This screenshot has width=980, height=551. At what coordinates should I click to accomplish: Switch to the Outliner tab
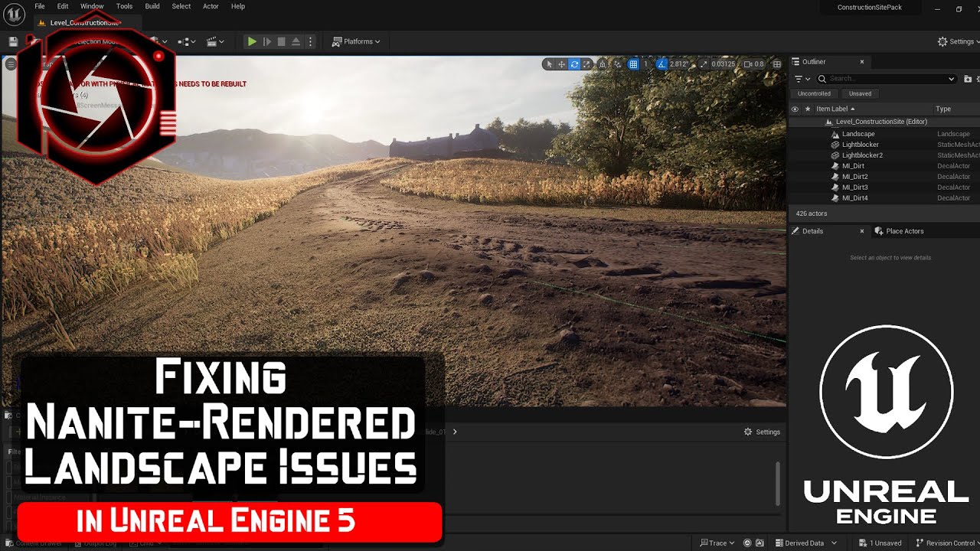coord(814,61)
